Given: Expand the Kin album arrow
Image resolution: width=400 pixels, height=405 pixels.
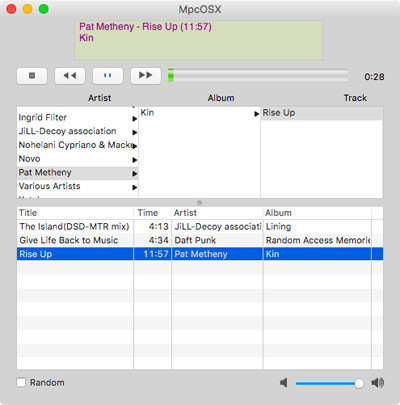Looking at the screenshot, I should (x=256, y=114).
